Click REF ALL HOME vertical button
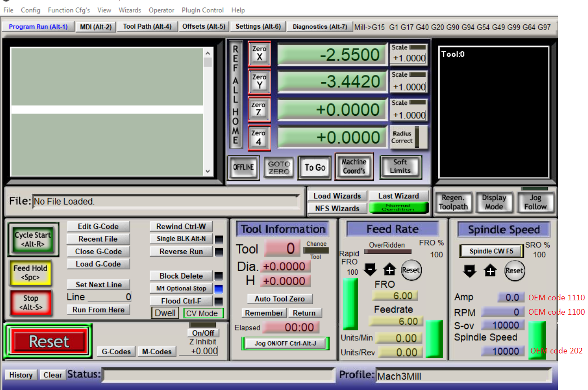 coord(235,95)
